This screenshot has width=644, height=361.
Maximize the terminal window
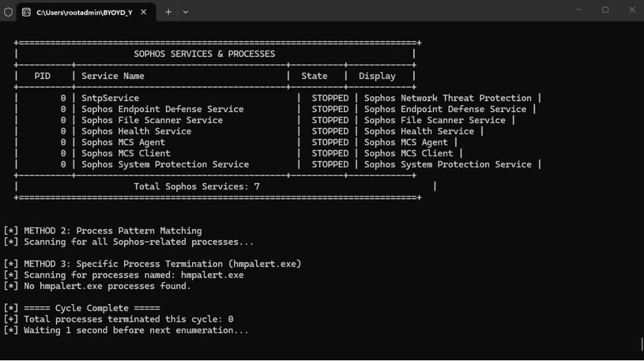point(605,10)
